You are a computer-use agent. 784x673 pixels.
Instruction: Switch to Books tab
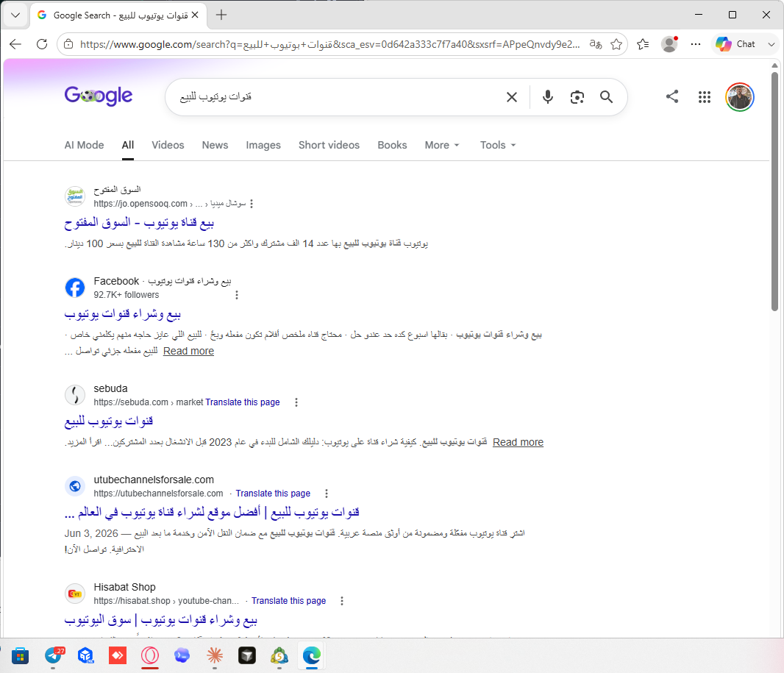coord(392,145)
